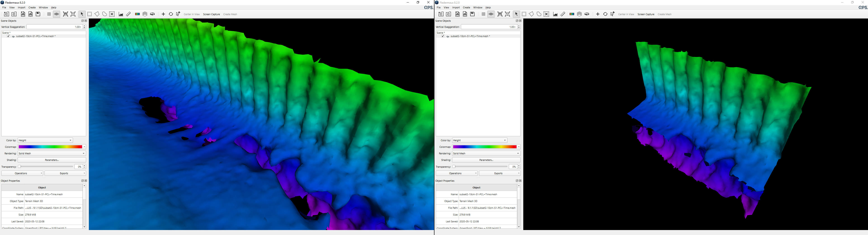Click Screen Capture in right window toolbar

(646, 14)
